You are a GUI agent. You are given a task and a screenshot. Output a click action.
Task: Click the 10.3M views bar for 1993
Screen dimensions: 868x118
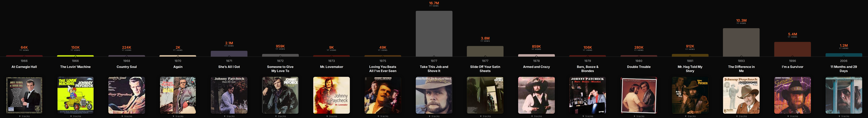(741, 42)
